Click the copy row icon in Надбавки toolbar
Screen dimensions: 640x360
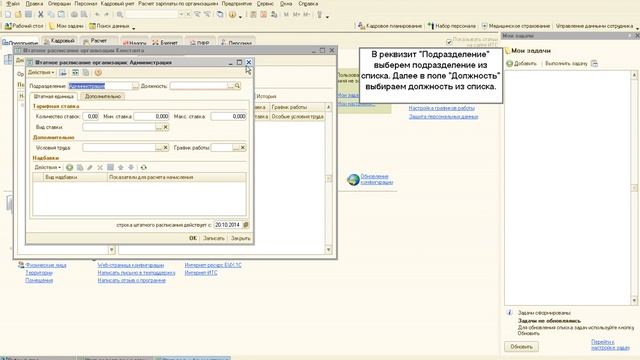pos(80,167)
